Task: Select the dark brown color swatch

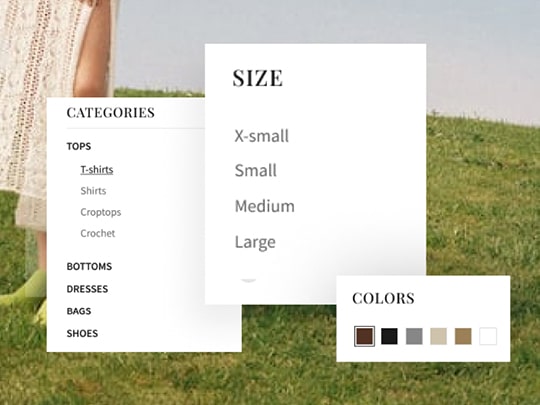Action: [x=364, y=336]
